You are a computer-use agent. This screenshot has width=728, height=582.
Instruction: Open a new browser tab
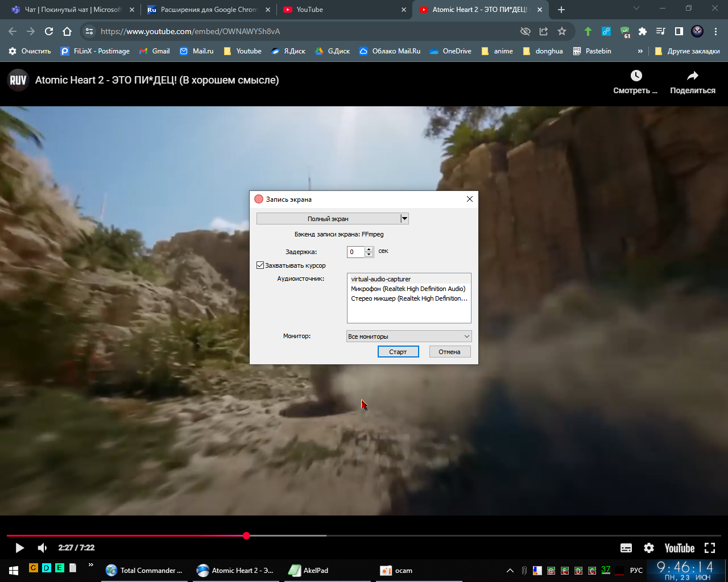pyautogui.click(x=561, y=10)
